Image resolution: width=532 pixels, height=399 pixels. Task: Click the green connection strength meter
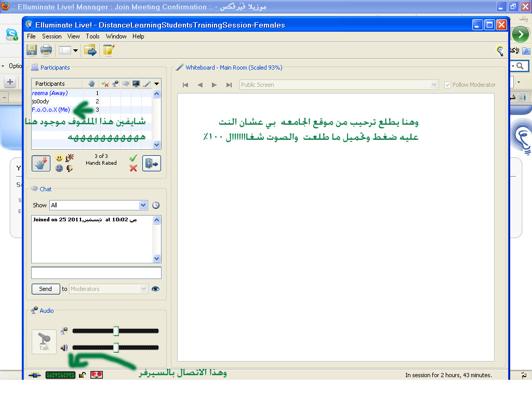60,375
